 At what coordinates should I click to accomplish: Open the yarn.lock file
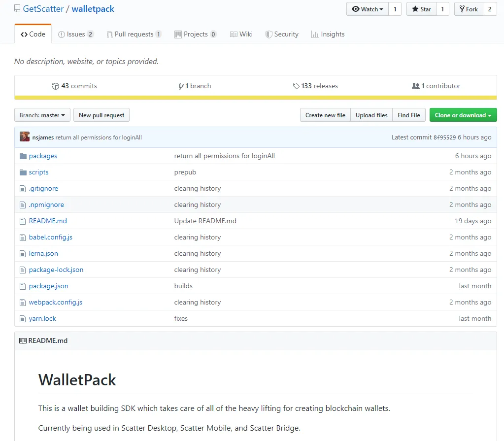[x=42, y=318]
